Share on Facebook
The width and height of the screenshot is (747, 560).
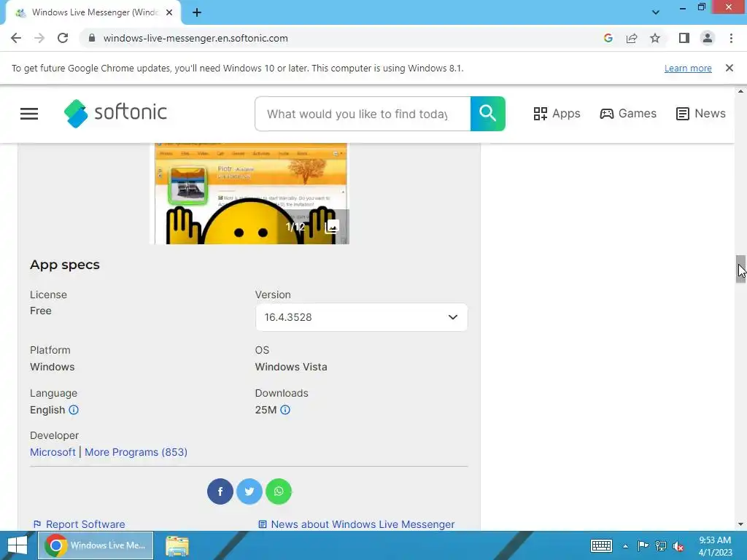220,491
